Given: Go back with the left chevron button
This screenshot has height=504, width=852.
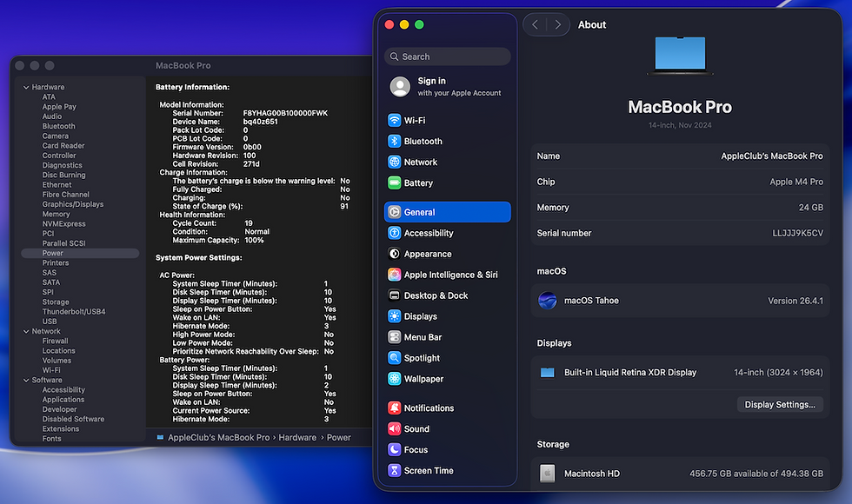Looking at the screenshot, I should 536,24.
